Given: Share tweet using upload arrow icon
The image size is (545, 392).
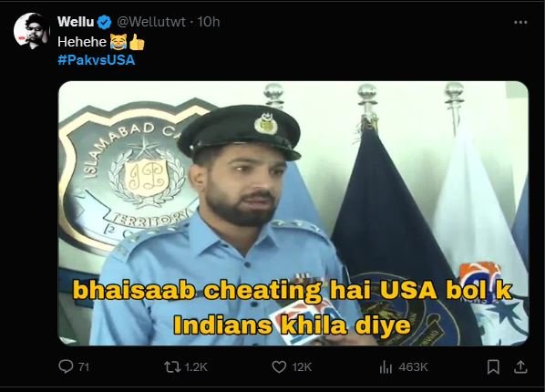Looking at the screenshot, I should 520,367.
